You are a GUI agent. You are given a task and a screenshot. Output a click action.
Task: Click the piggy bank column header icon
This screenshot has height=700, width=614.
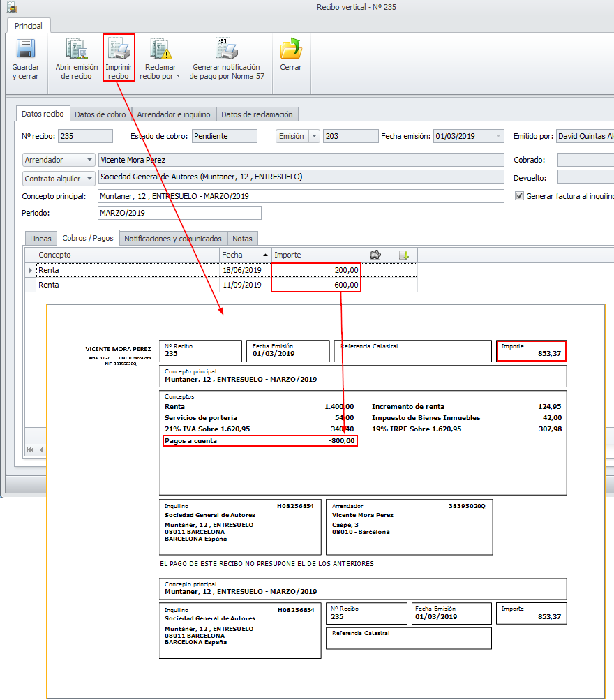pos(375,255)
